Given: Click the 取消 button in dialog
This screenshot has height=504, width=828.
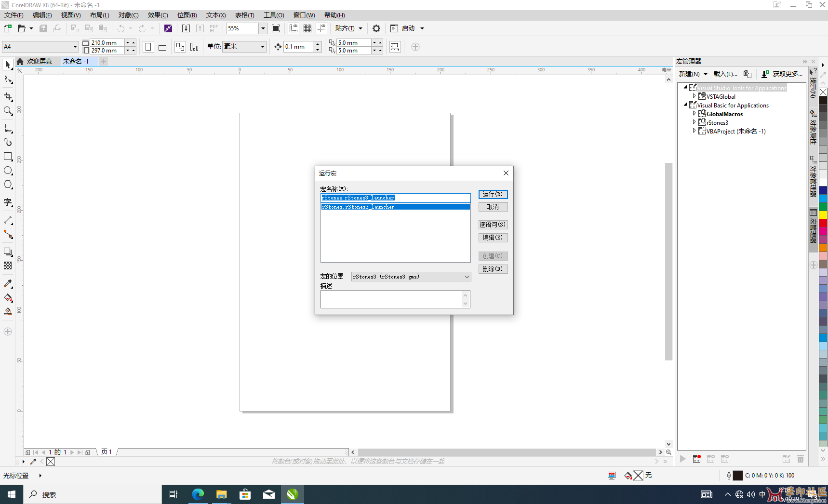Looking at the screenshot, I should 493,207.
